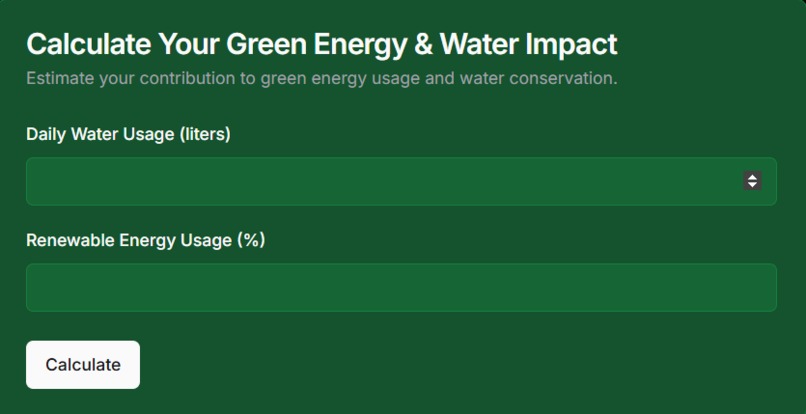Image resolution: width=806 pixels, height=414 pixels.
Task: Click the 'Daily Water Usage (liters)' label
Action: point(129,134)
